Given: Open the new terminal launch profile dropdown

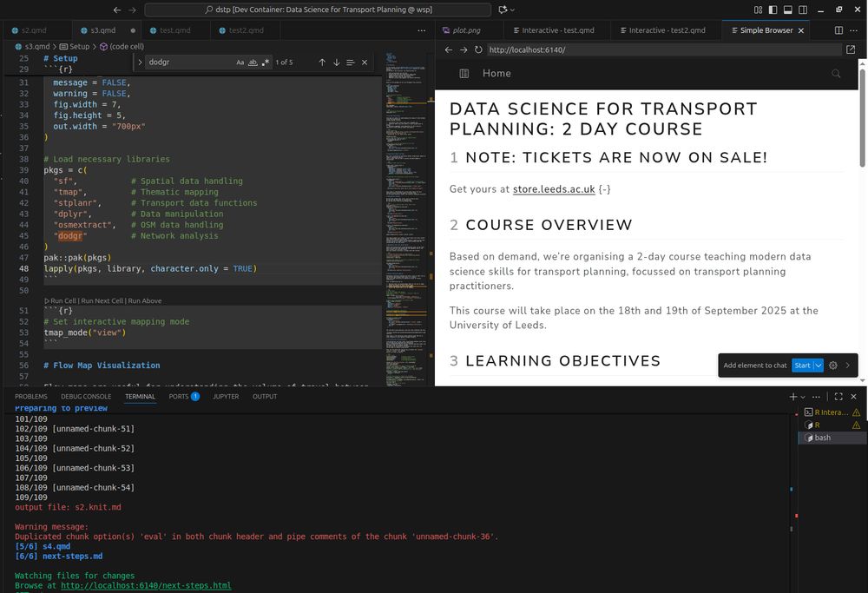Looking at the screenshot, I should (x=803, y=396).
